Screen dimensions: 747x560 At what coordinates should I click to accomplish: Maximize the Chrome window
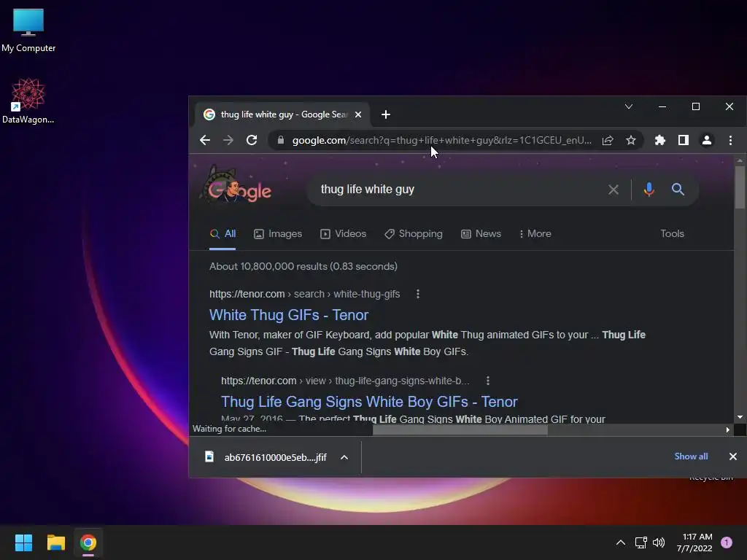695,106
